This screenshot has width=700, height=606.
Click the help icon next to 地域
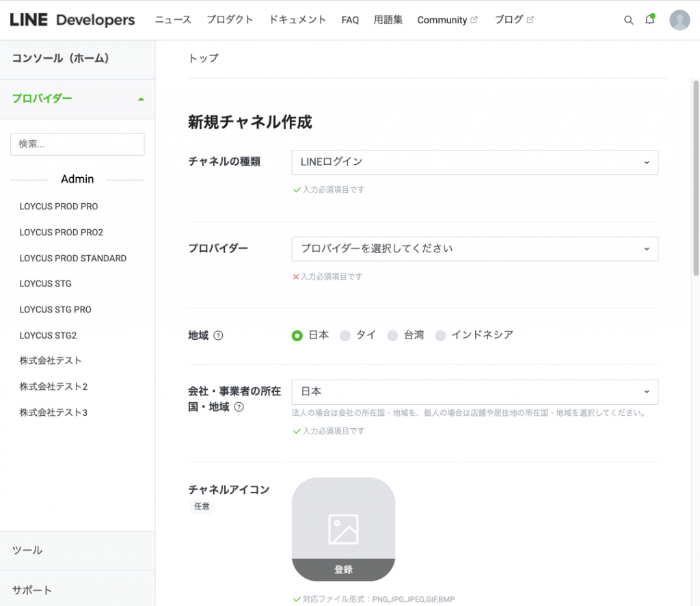(x=218, y=335)
